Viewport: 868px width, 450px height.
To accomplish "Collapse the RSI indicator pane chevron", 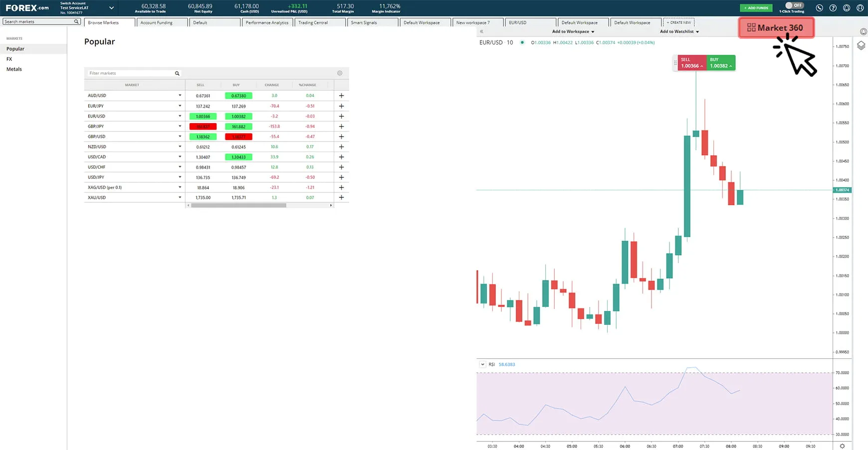I will (482, 364).
